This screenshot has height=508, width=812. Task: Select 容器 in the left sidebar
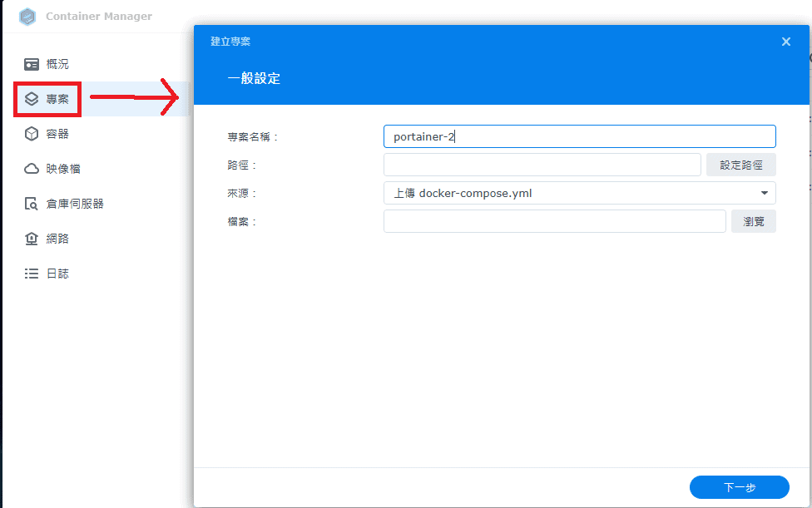point(57,134)
